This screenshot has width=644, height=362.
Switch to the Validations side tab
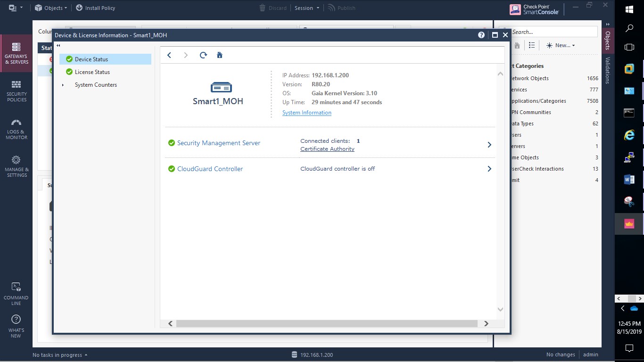[x=608, y=70]
